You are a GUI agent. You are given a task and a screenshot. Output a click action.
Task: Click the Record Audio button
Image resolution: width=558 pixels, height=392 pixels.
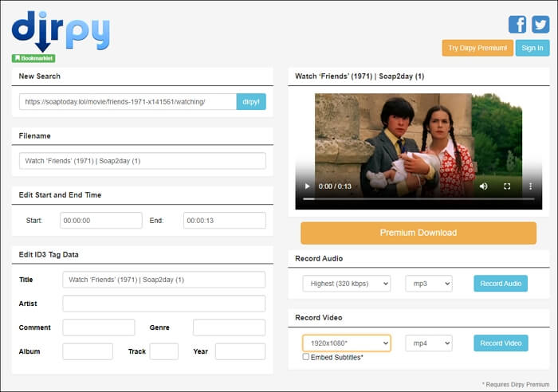(x=501, y=284)
